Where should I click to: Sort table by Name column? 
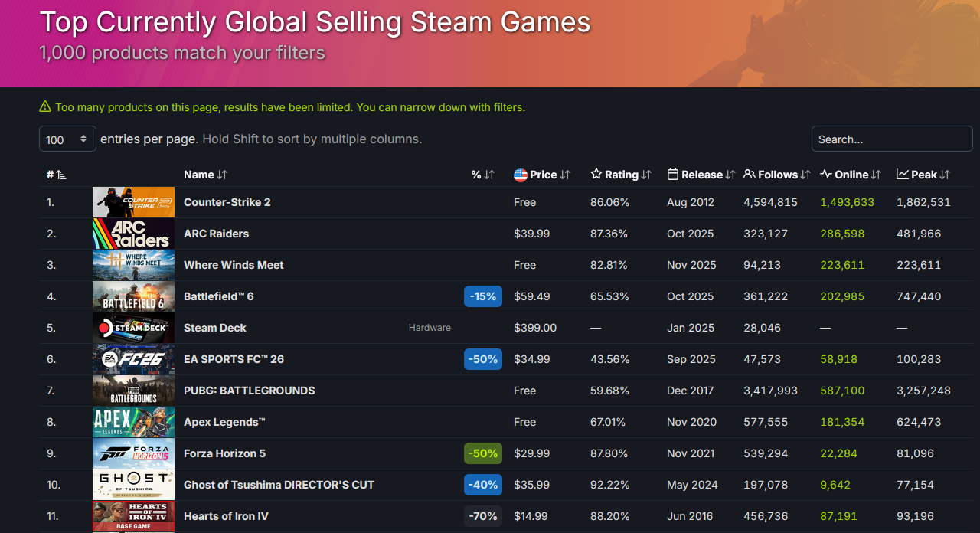[205, 175]
